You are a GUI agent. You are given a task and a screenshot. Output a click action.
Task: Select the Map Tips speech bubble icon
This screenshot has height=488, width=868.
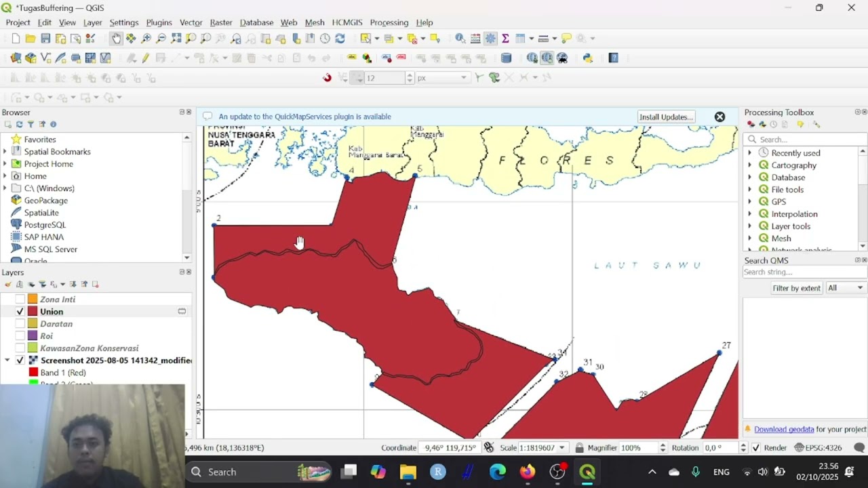566,39
